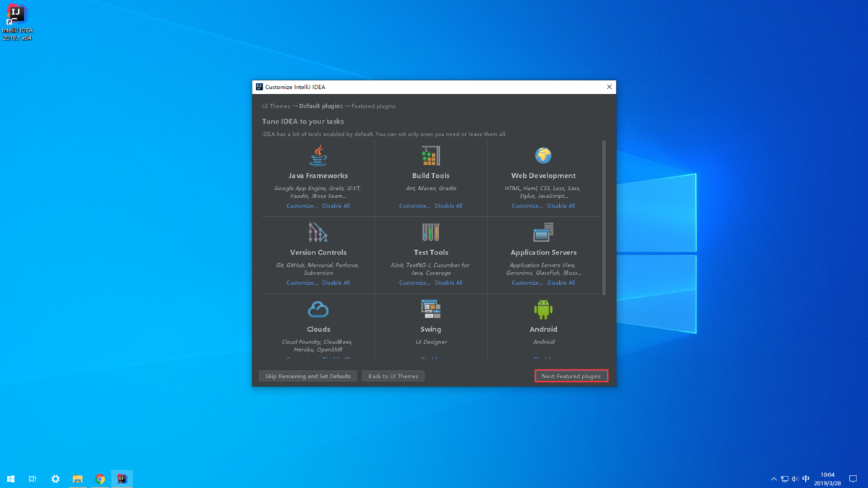
Task: Open File Explorer from the taskbar
Action: (x=77, y=479)
